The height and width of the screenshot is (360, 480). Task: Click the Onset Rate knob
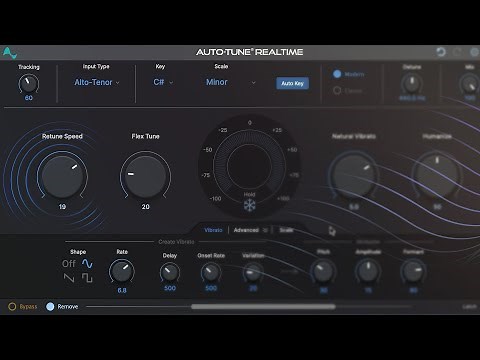tap(211, 272)
